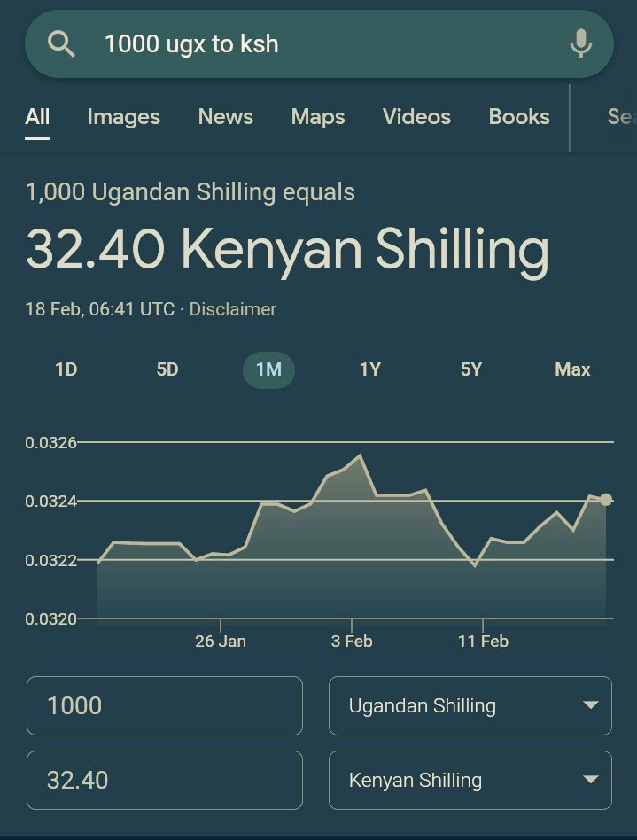
Task: Open the Kenyan Shilling currency dropdown
Action: tap(470, 780)
